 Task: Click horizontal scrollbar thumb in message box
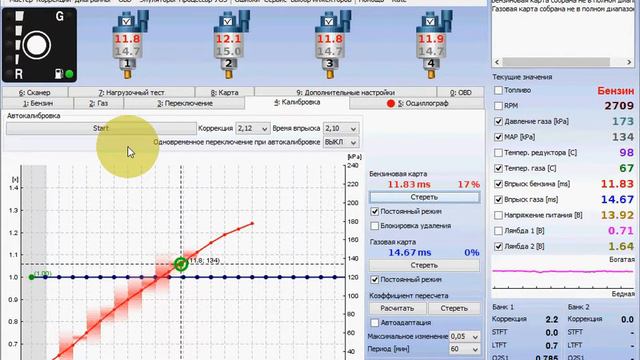[556, 62]
